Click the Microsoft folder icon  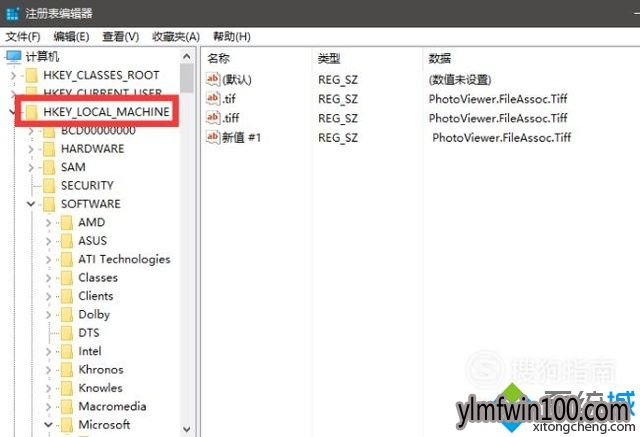click(x=67, y=425)
